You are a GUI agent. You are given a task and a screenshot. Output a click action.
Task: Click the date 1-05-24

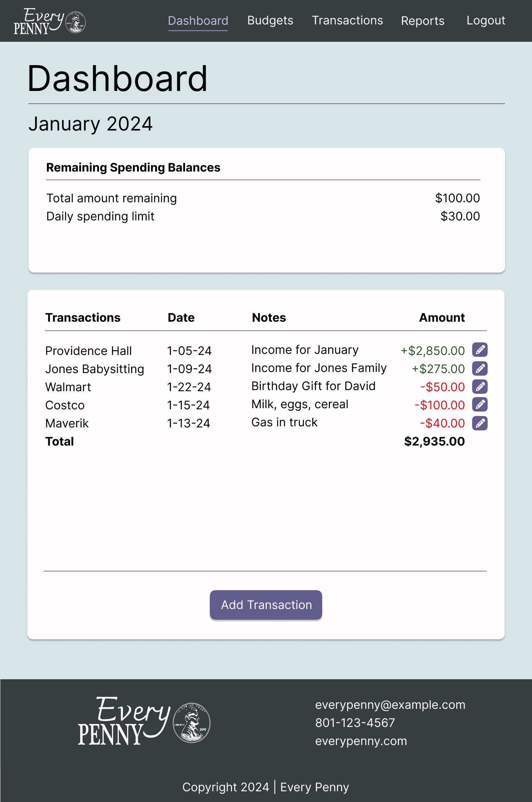point(189,351)
